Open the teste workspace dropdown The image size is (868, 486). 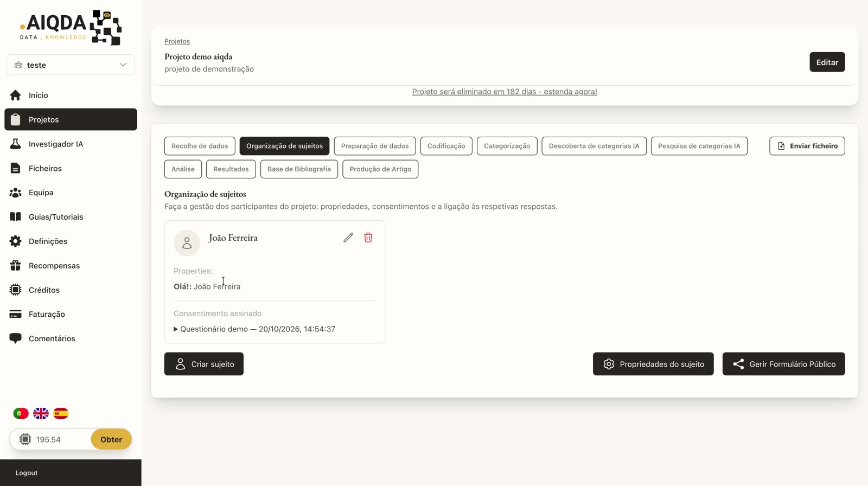[71, 65]
